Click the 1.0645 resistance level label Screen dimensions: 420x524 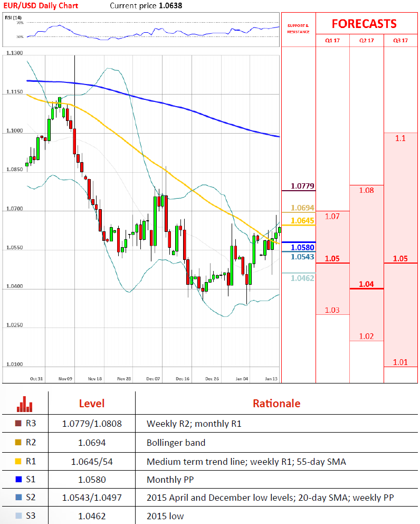tap(302, 221)
